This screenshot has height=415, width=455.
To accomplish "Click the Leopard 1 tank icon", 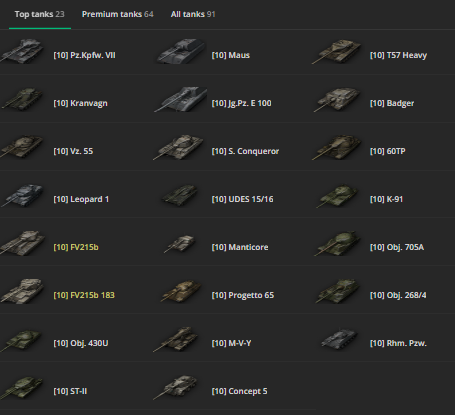I will click(x=22, y=195).
